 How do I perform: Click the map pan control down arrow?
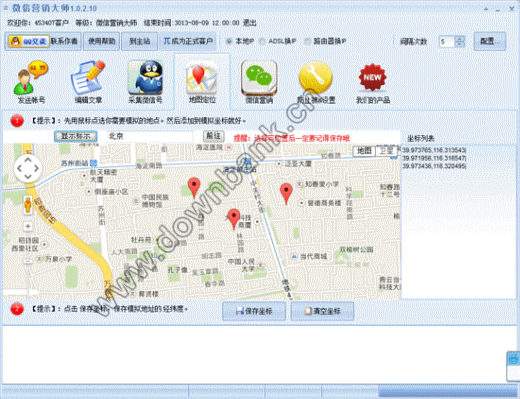pos(28,176)
